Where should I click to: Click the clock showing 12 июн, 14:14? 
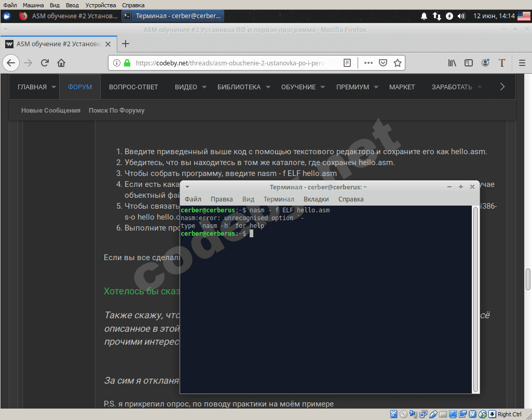click(494, 16)
